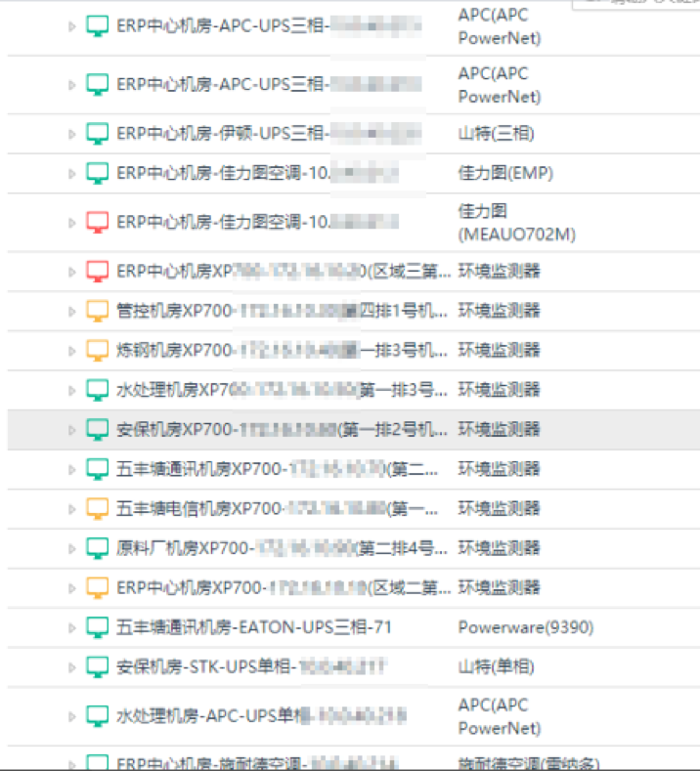The image size is (700, 771).
Task: Expand ERP中心机房XP700 区域三 row
Action: (x=71, y=272)
